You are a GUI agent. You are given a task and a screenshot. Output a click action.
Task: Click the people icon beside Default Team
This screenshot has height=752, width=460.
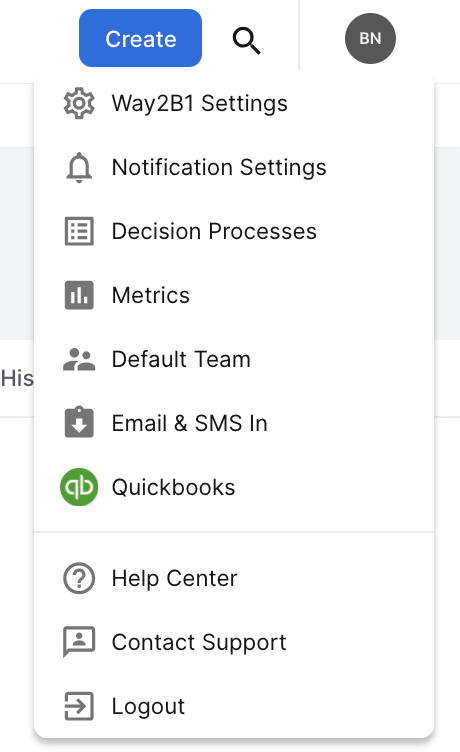coord(79,359)
